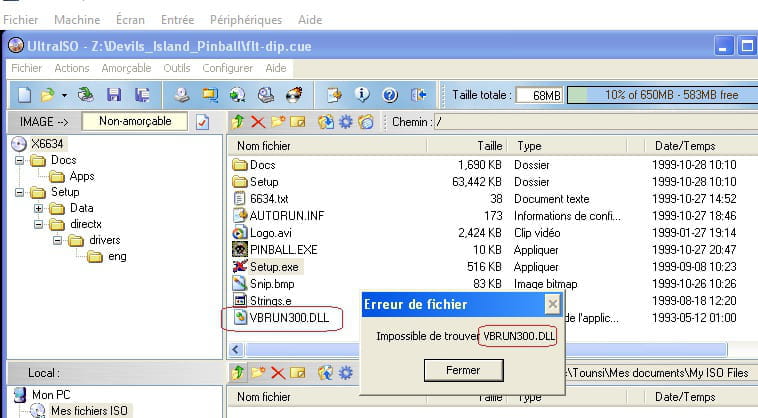
Task: Open VirtualBox Périphériques menu
Action: (x=246, y=20)
